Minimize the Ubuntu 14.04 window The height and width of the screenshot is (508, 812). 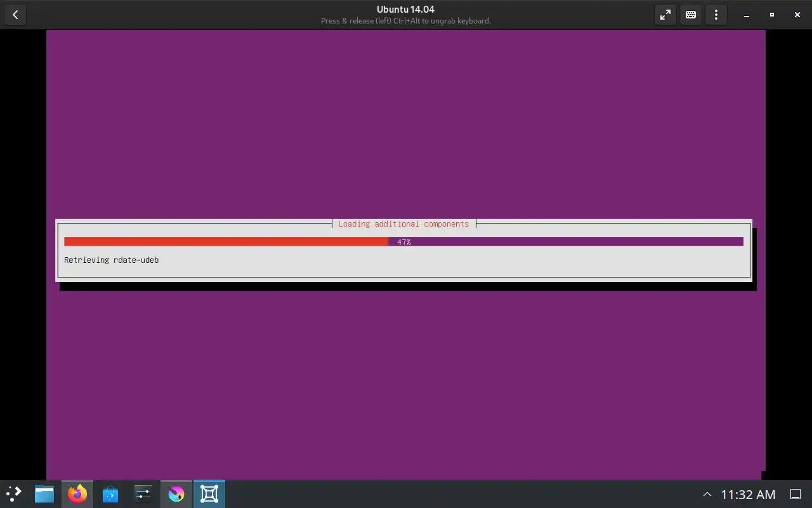click(x=747, y=15)
